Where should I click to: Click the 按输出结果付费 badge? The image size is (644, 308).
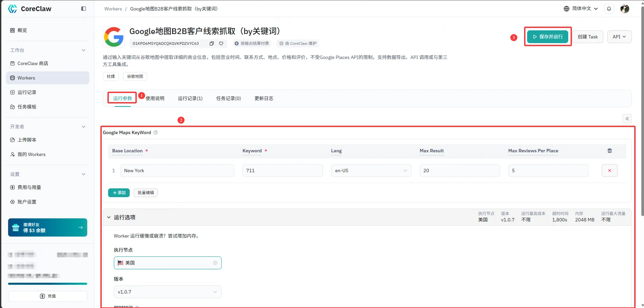252,43
